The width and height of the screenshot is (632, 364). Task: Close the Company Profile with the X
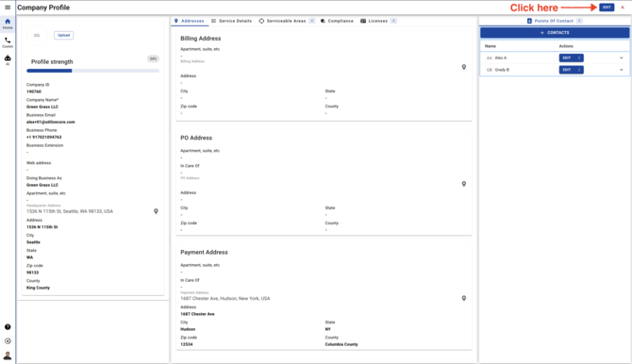(x=623, y=8)
